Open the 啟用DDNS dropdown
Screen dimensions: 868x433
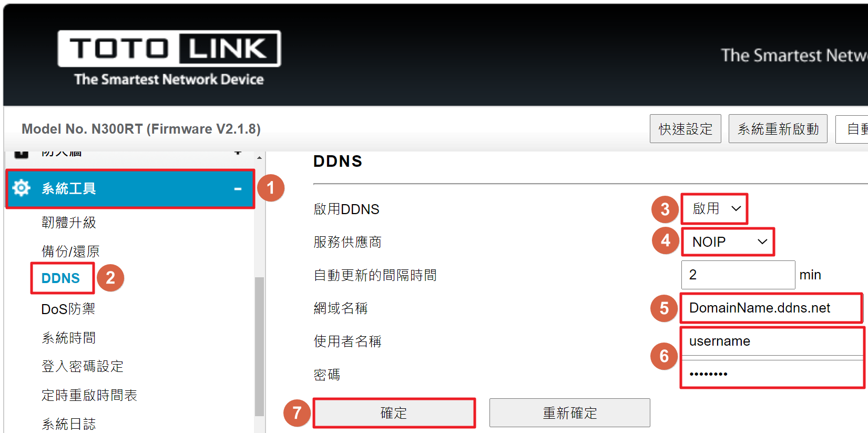(x=714, y=209)
